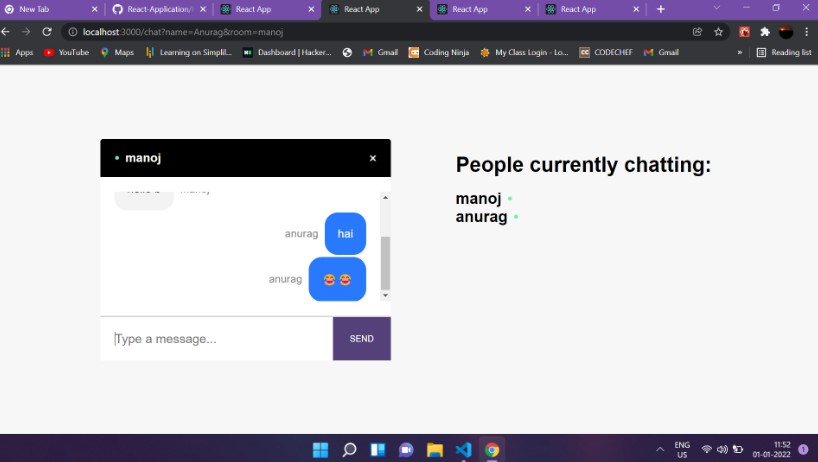Focus the Type a message input

point(216,339)
